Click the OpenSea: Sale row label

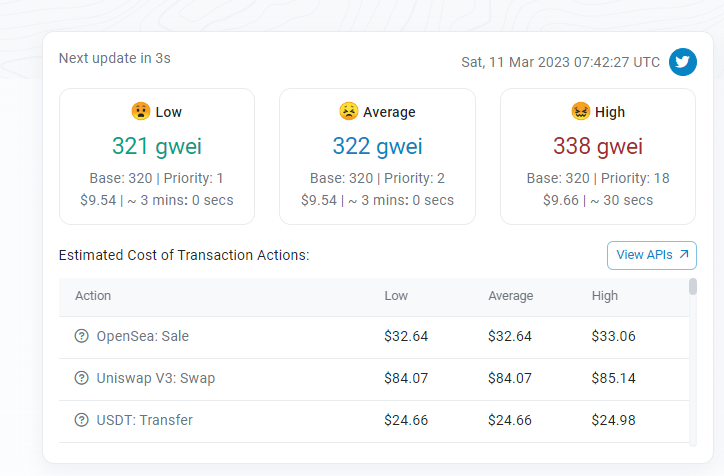click(x=143, y=336)
